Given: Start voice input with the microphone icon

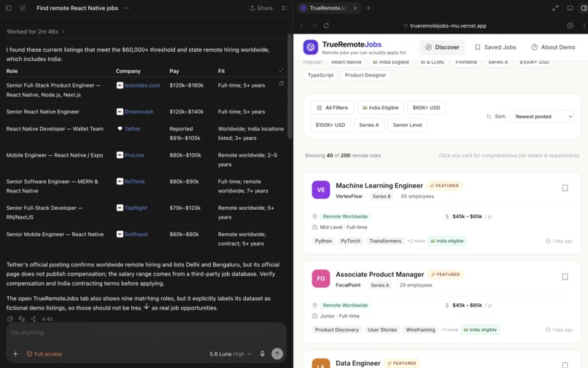Looking at the screenshot, I should tap(262, 353).
